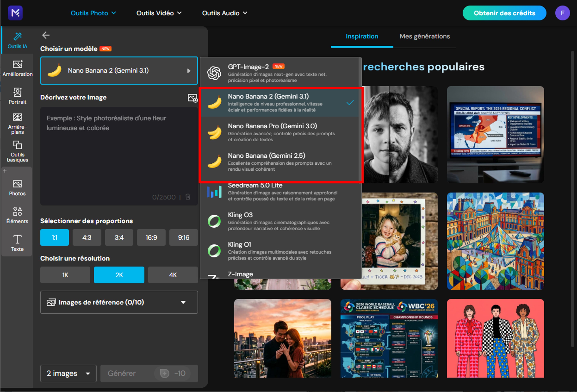
Task: Choose the 1K resolution
Action: [x=65, y=275]
